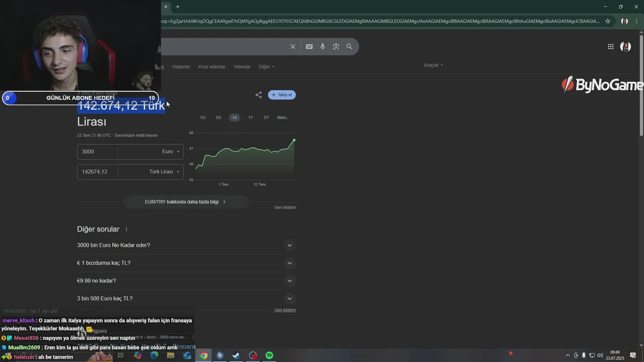Open Spotify from the taskbar
The image size is (644, 362).
pyautogui.click(x=269, y=355)
